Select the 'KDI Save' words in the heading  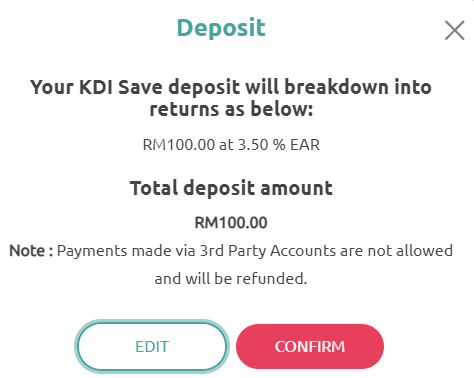121,87
